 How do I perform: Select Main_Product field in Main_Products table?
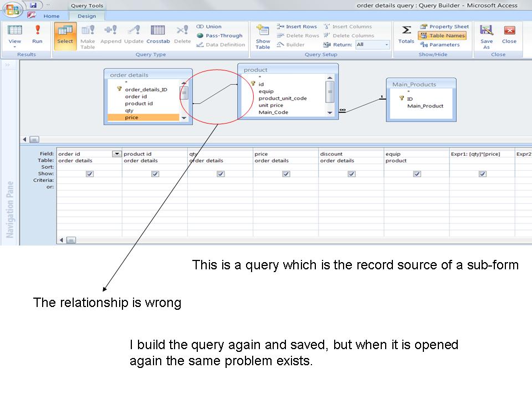[x=425, y=106]
